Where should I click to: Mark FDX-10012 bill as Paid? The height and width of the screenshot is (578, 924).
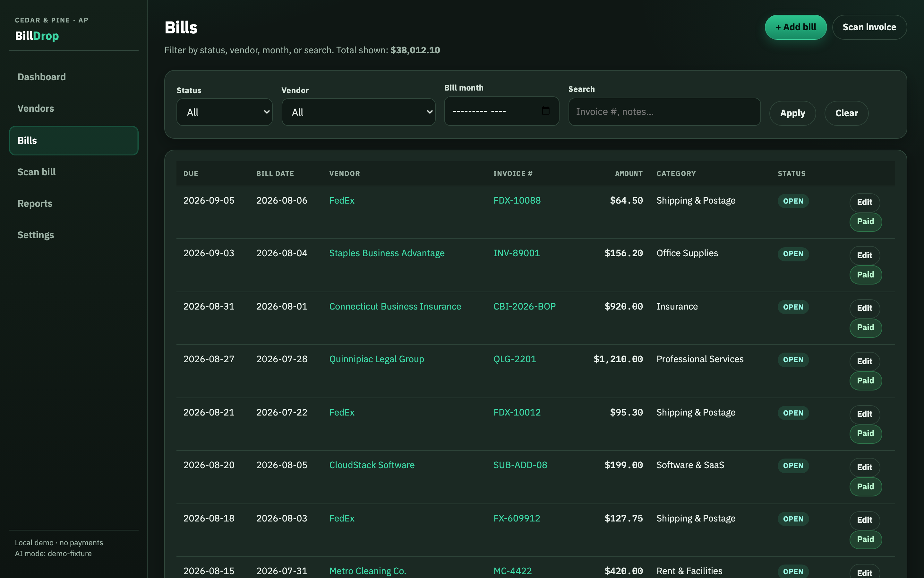tap(866, 433)
